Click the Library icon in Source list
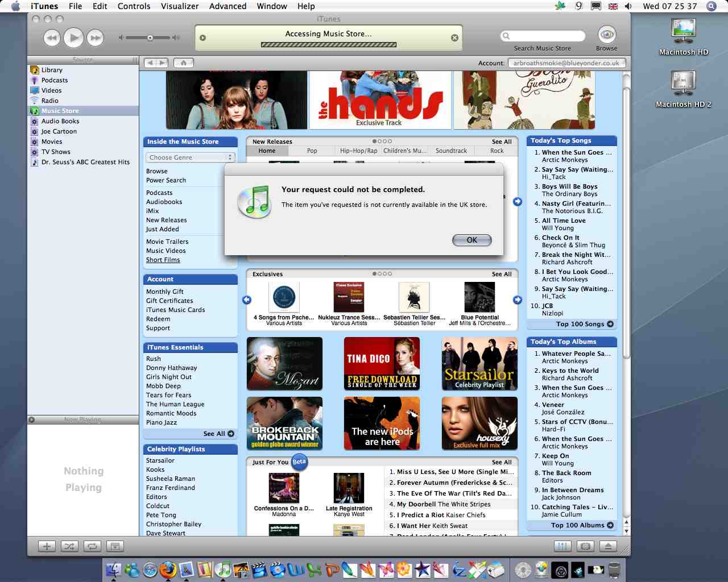Viewport: 728px width, 582px height. 35,70
